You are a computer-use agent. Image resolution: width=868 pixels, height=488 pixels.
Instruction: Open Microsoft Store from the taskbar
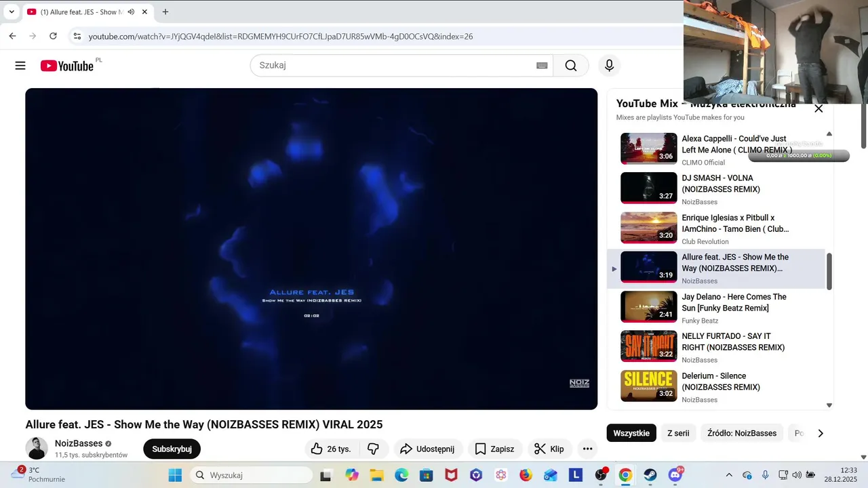click(x=426, y=475)
